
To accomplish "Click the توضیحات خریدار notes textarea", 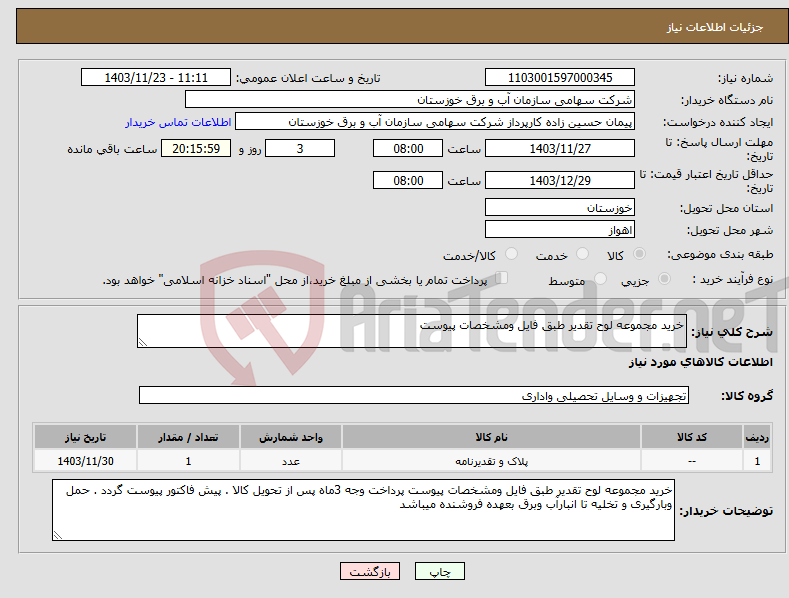I will (363, 510).
